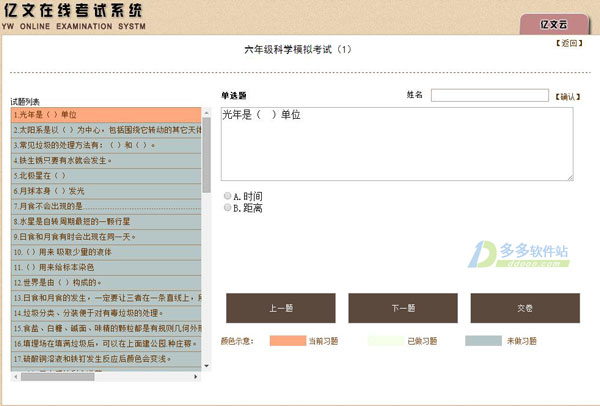
Task: Click the 确认 link beside name field
Action: click(x=568, y=97)
